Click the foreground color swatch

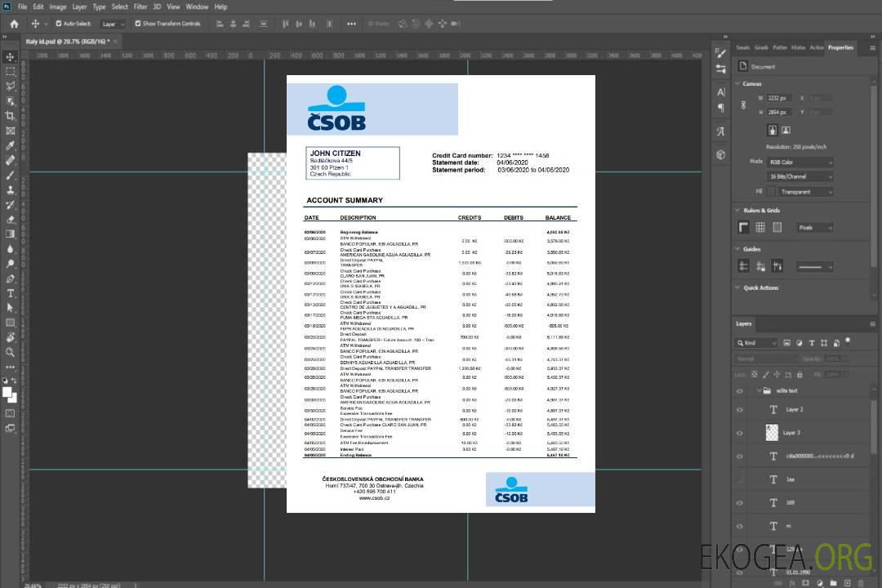tap(7, 392)
